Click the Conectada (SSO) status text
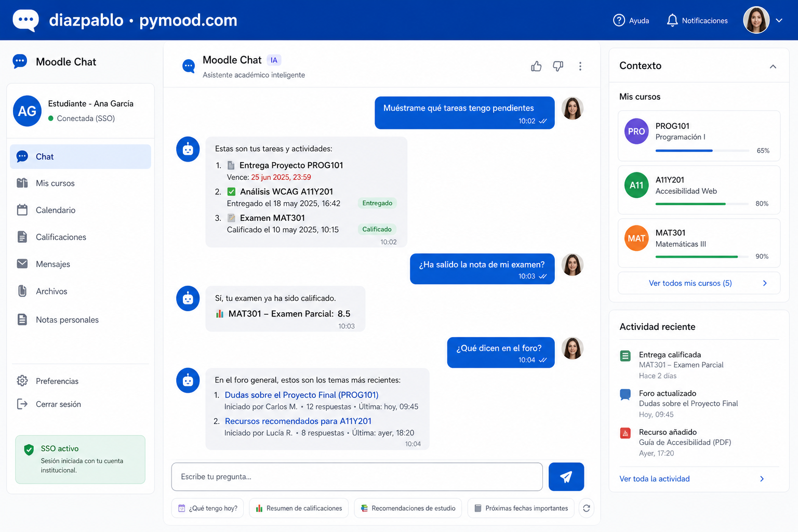This screenshot has width=798, height=532. (x=86, y=118)
